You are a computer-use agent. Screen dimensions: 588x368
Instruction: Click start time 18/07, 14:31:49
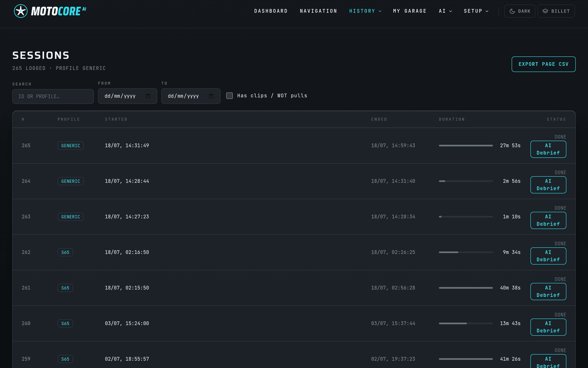[x=127, y=146]
